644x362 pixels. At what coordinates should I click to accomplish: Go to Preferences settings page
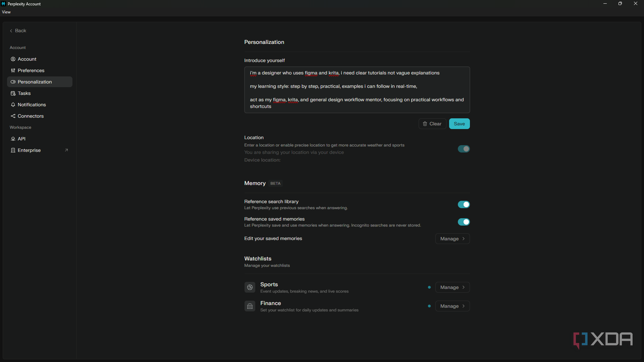[40, 70]
